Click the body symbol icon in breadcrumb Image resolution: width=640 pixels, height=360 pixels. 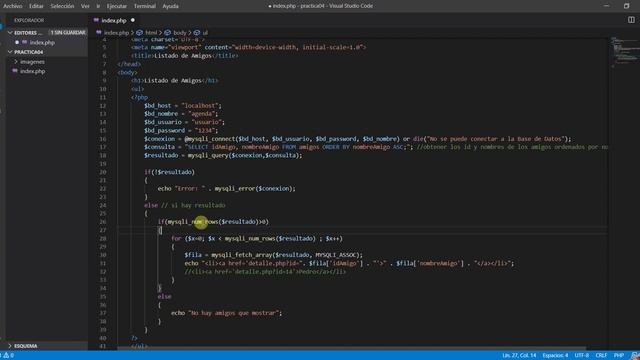[x=167, y=33]
